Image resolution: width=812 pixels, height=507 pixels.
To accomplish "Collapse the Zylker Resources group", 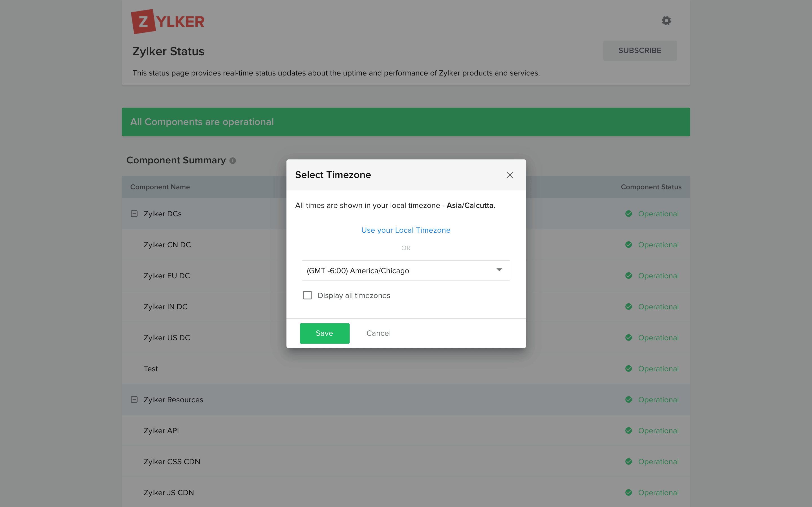I will click(x=134, y=399).
